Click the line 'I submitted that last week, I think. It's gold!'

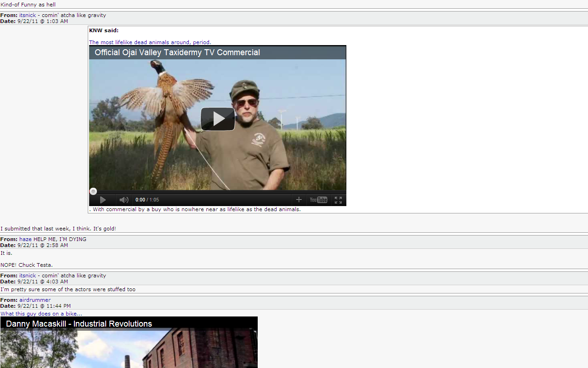click(x=58, y=229)
